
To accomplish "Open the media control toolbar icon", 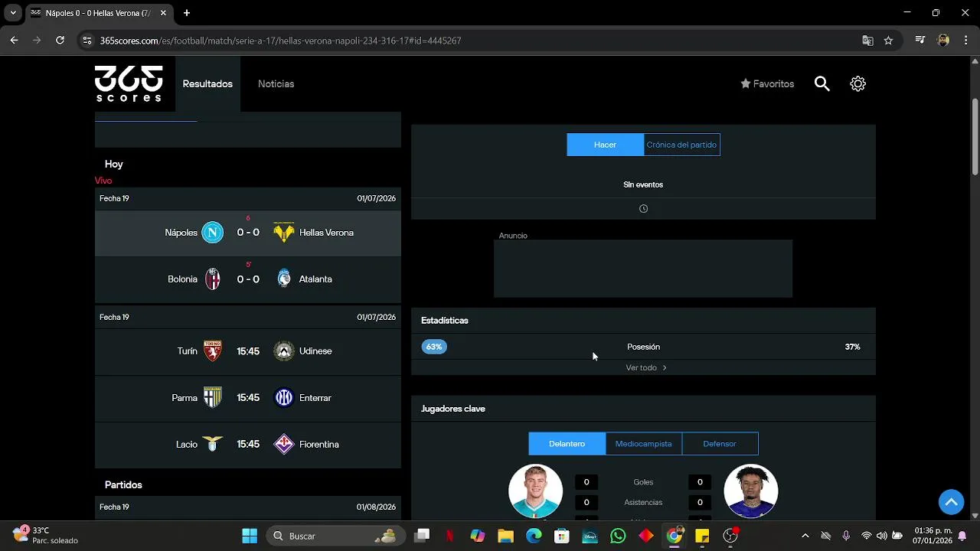I will tap(920, 41).
